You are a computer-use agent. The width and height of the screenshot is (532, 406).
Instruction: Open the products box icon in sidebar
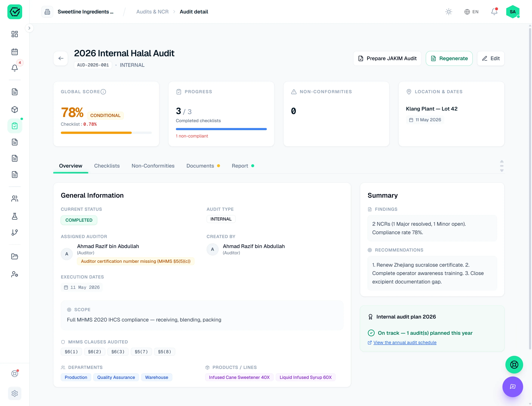[15, 109]
